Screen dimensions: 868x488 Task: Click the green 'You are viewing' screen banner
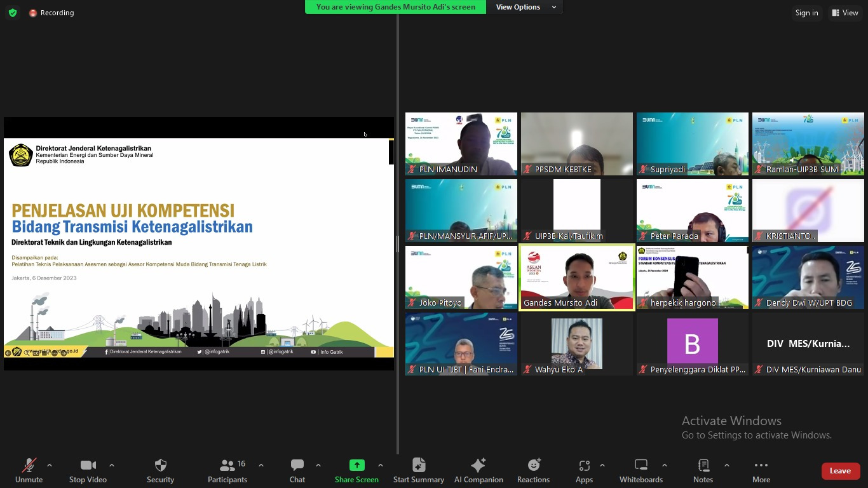tap(395, 7)
